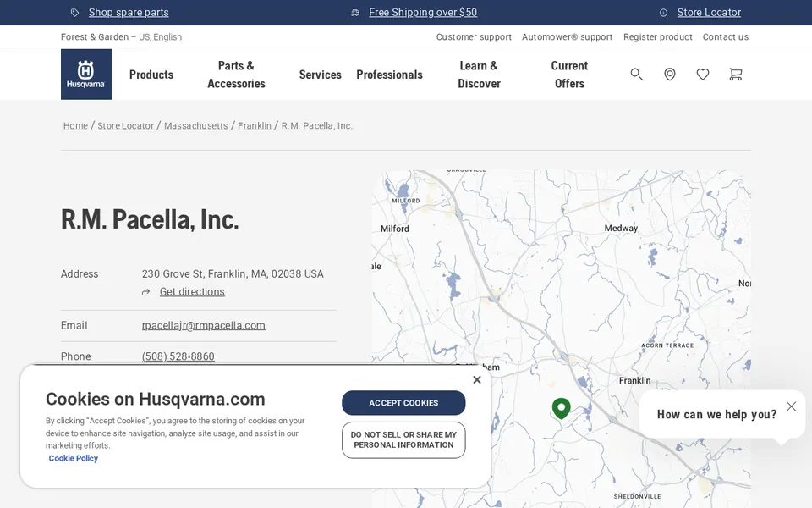The image size is (812, 508).
Task: Click the tag icon beside Shop spare parts
Action: coord(74,13)
